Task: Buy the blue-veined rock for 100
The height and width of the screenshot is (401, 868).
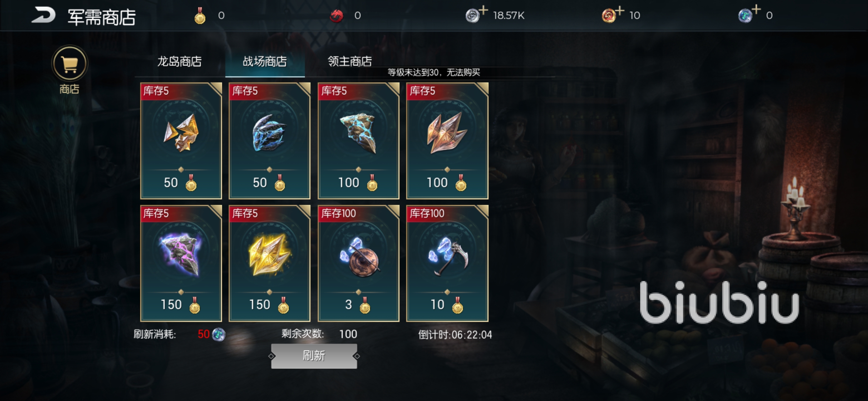Action: click(x=359, y=141)
